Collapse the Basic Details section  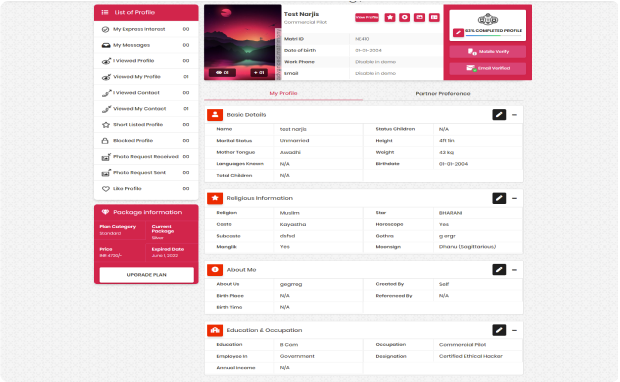(514, 115)
